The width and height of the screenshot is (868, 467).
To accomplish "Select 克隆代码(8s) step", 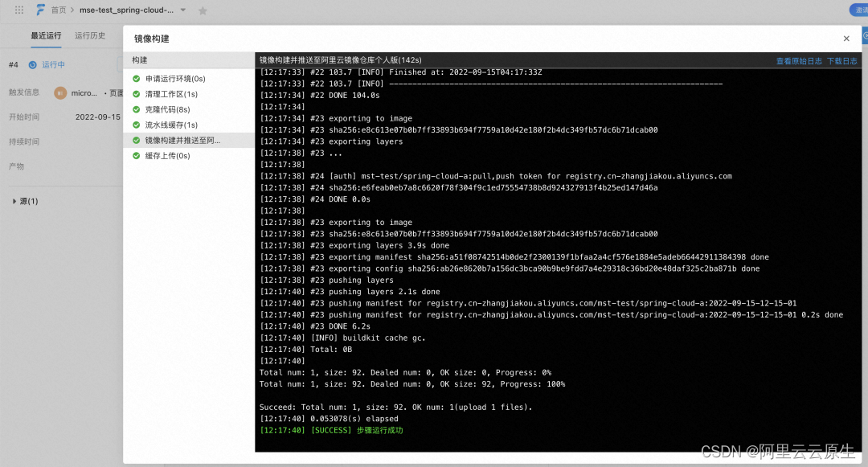I will coord(189,109).
